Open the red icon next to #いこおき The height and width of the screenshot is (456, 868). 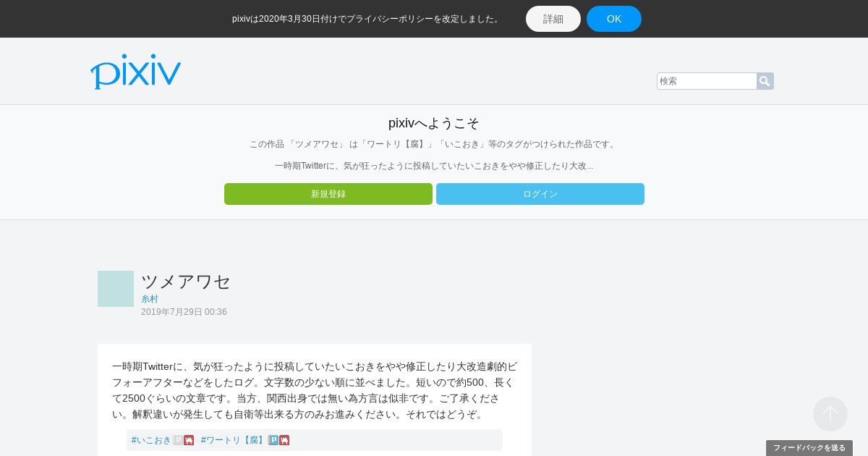(189, 440)
